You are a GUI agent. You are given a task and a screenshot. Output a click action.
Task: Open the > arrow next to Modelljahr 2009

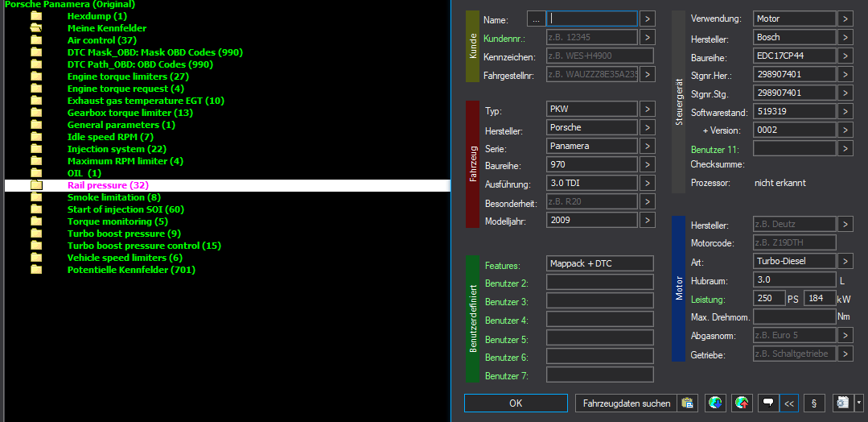pos(648,220)
